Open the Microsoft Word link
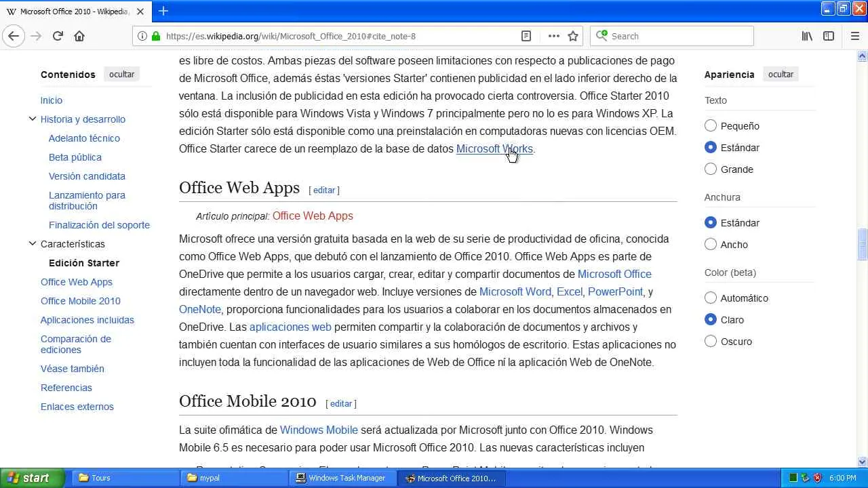Viewport: 868px width, 488px height. pyautogui.click(x=515, y=292)
